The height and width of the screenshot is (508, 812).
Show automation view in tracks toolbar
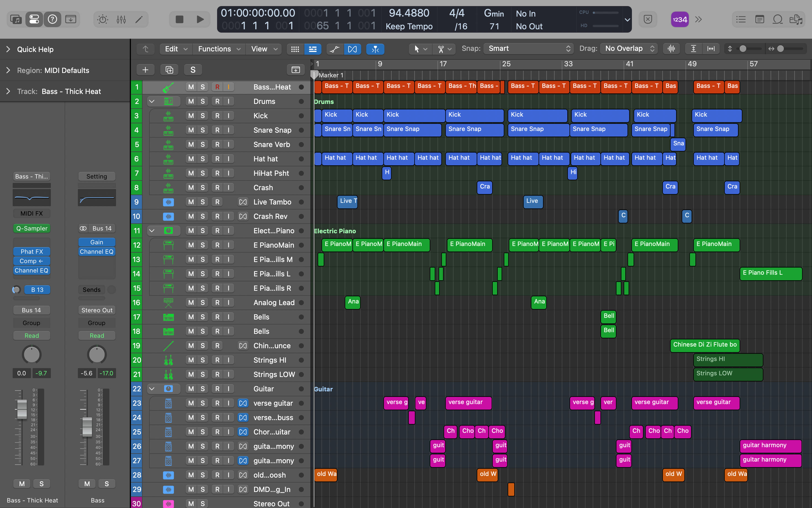tap(334, 49)
